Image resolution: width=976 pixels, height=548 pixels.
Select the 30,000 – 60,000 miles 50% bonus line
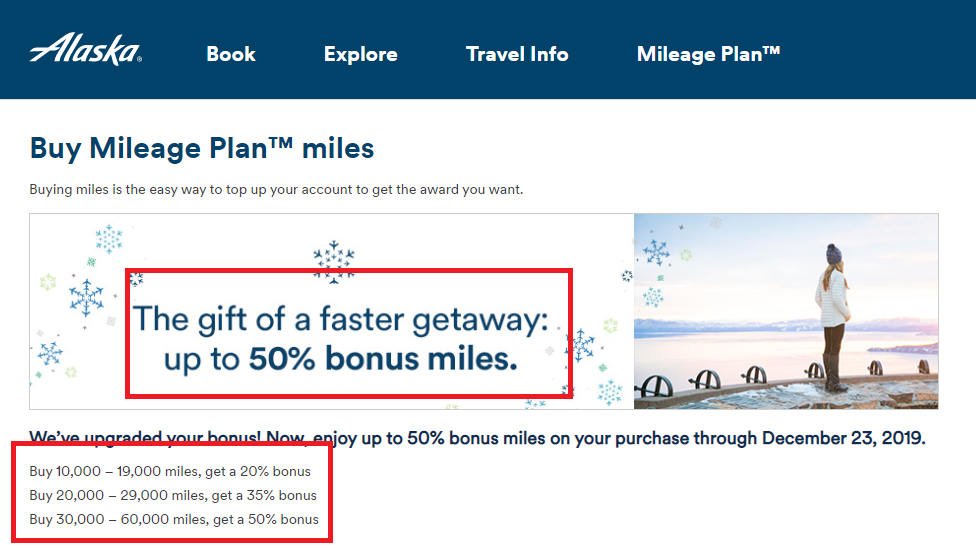click(174, 519)
